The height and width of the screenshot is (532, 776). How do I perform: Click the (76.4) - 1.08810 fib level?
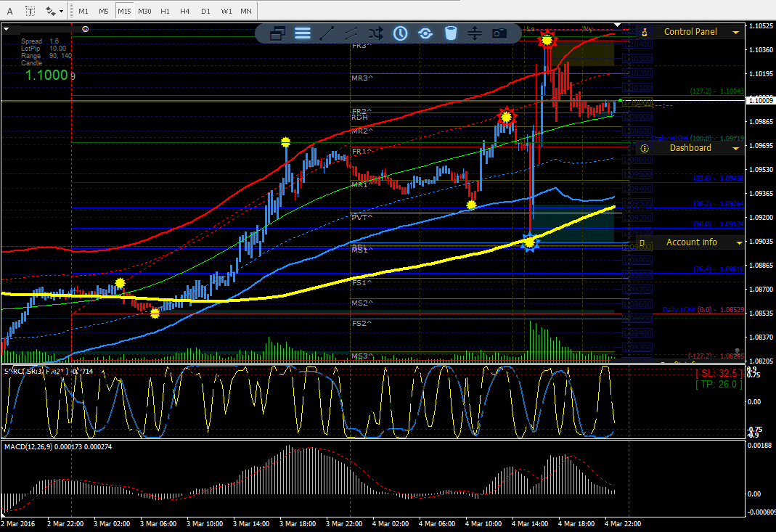coord(718,269)
